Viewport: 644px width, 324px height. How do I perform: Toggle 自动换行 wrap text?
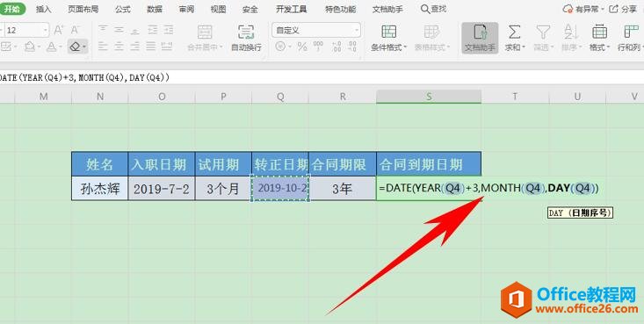[x=246, y=38]
